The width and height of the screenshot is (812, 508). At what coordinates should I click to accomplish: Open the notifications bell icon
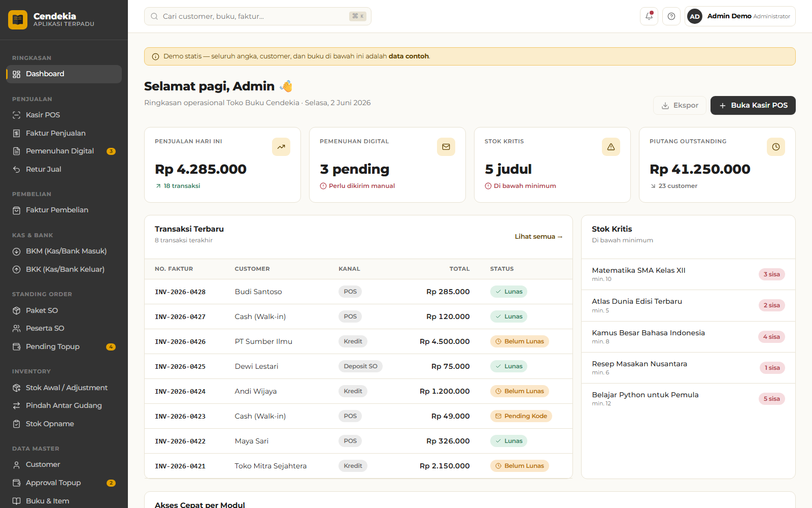[649, 16]
